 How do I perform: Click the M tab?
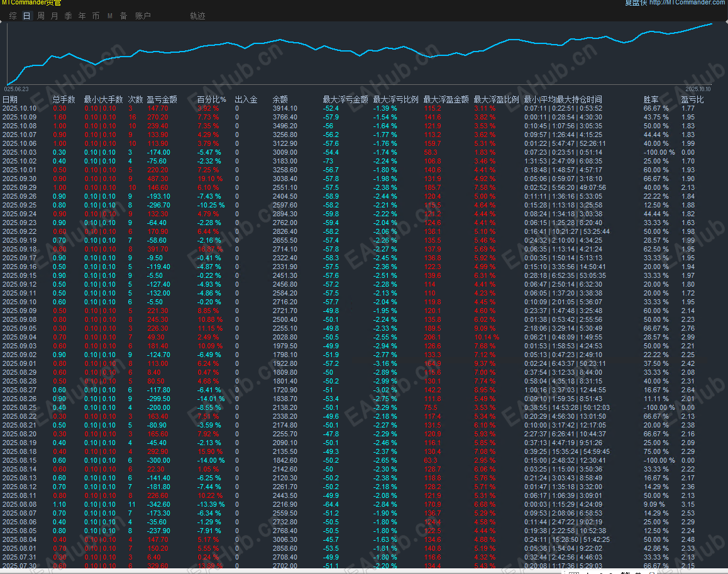[x=110, y=16]
